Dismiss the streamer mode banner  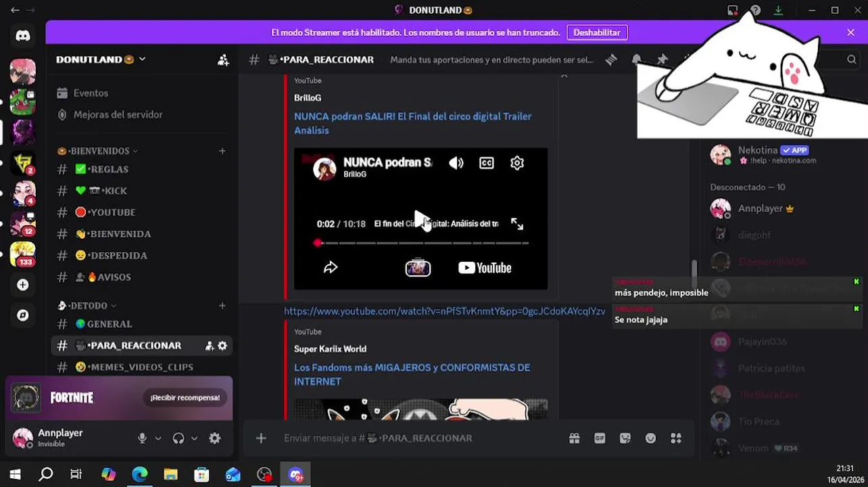click(x=850, y=32)
